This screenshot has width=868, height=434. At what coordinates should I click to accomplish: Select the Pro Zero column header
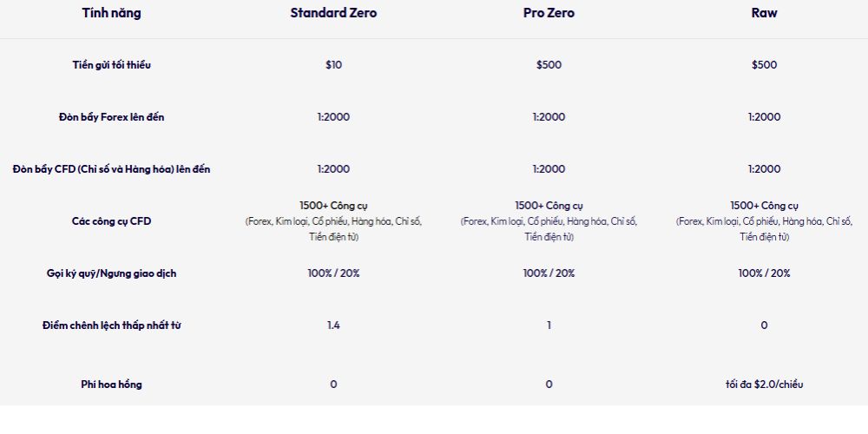click(549, 13)
